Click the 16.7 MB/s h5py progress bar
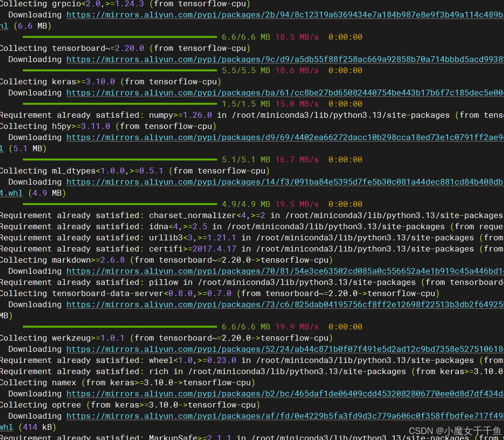Viewport: 504px width, 440px height. 120,159
